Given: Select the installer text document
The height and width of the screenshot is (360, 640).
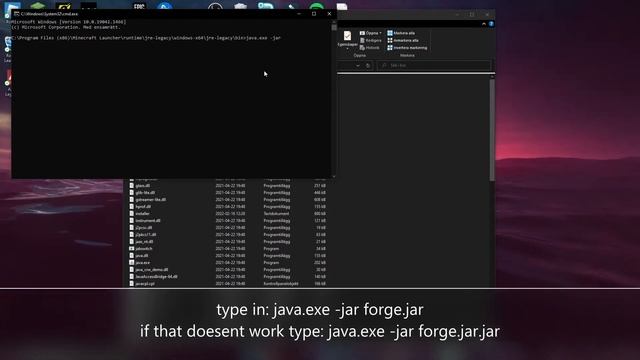Looking at the screenshot, I should coord(142,214).
